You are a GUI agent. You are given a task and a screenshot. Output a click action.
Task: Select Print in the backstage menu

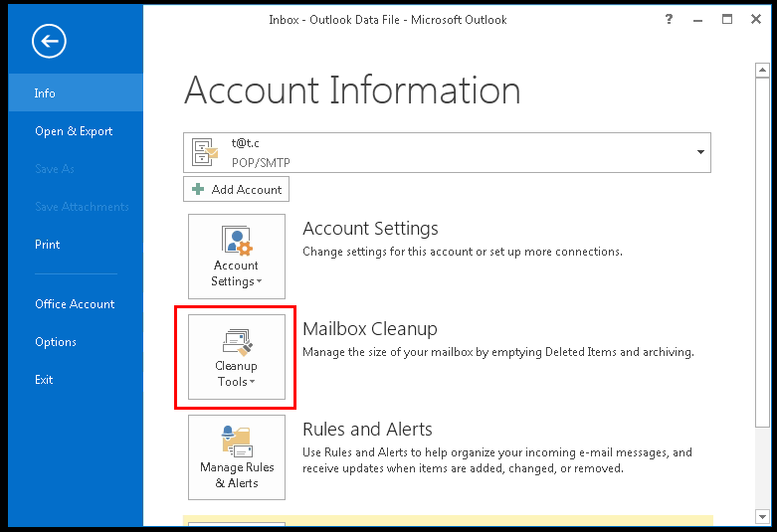[76, 245]
